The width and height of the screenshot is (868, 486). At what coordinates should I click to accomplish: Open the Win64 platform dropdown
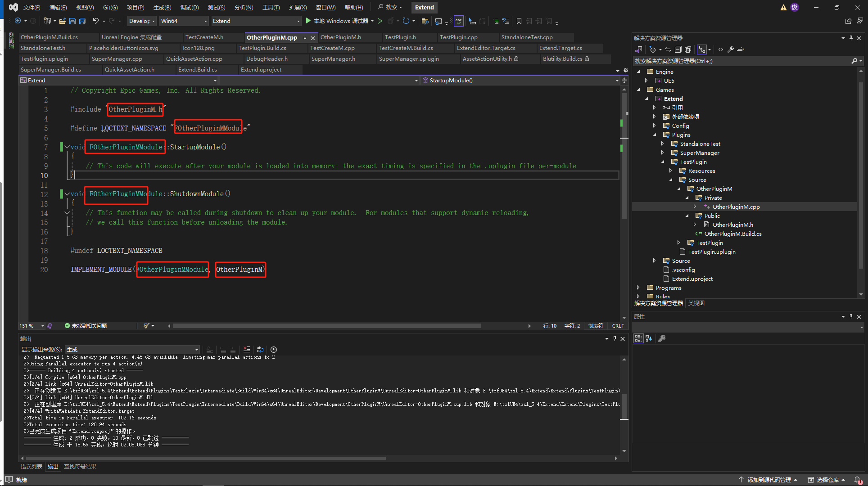(184, 21)
